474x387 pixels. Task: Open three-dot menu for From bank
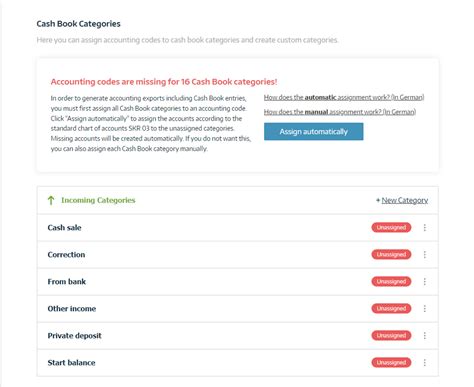coord(425,282)
